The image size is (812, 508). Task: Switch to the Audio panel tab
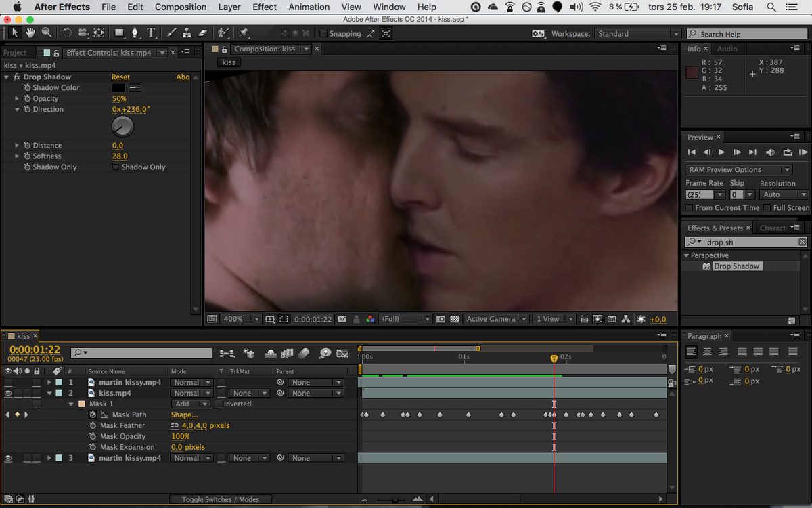coord(727,49)
